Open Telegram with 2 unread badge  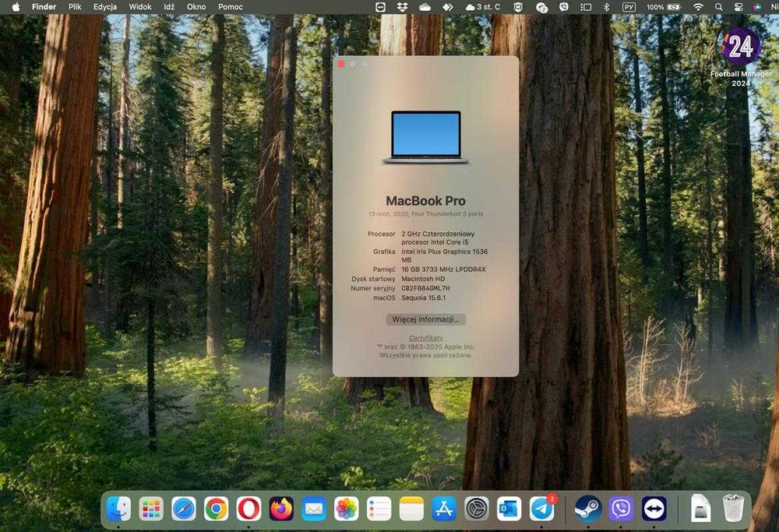click(542, 509)
